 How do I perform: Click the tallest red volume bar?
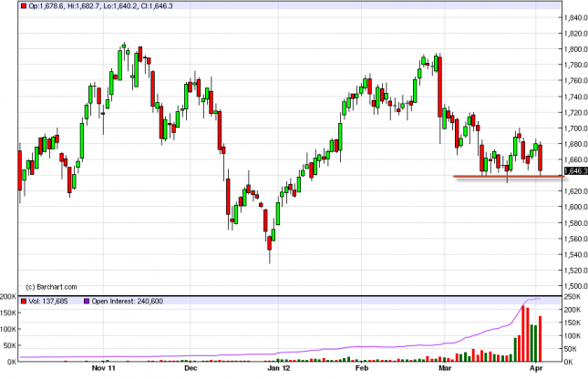tap(523, 333)
